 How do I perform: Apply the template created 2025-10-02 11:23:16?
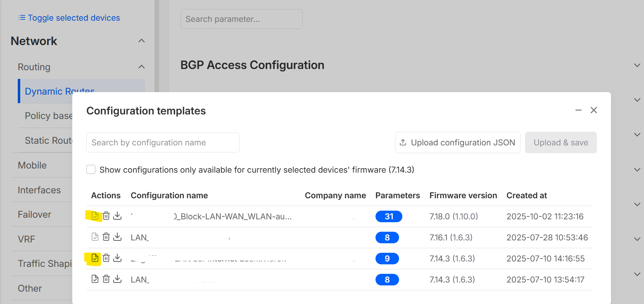[x=95, y=216]
